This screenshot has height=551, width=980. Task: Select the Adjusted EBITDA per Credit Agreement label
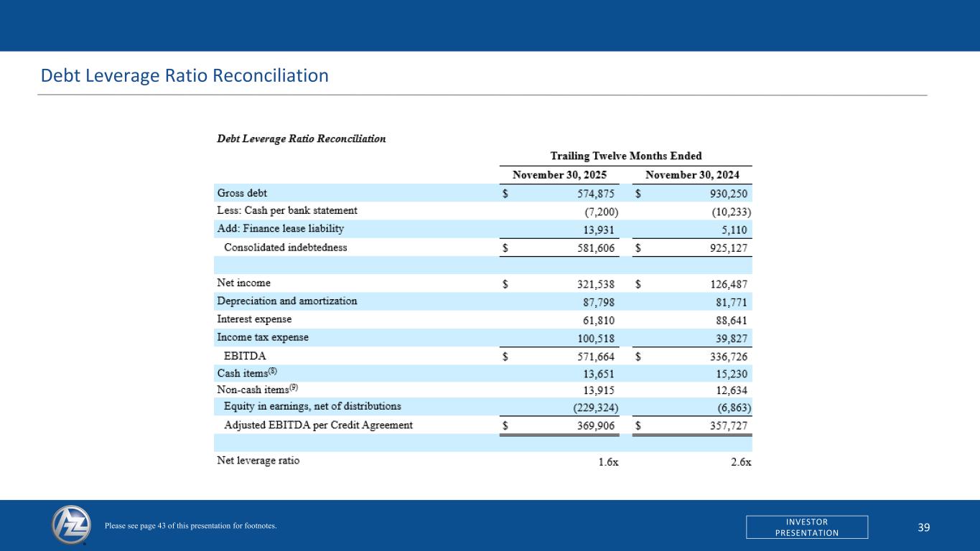click(318, 425)
